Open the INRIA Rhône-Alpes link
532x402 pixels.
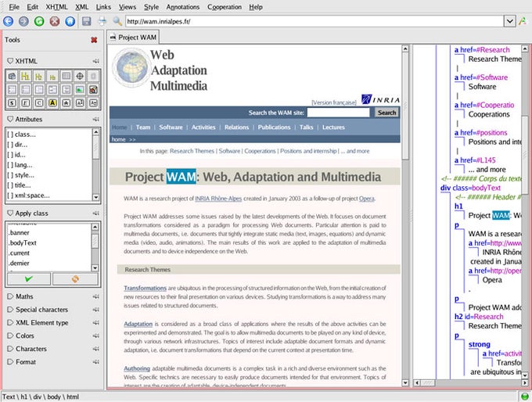(218, 199)
